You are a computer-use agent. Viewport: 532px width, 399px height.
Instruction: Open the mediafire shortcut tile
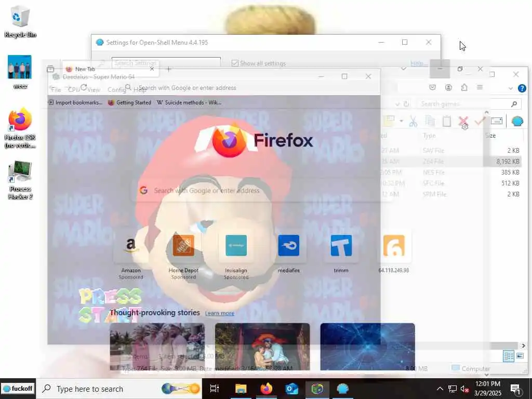(x=289, y=252)
